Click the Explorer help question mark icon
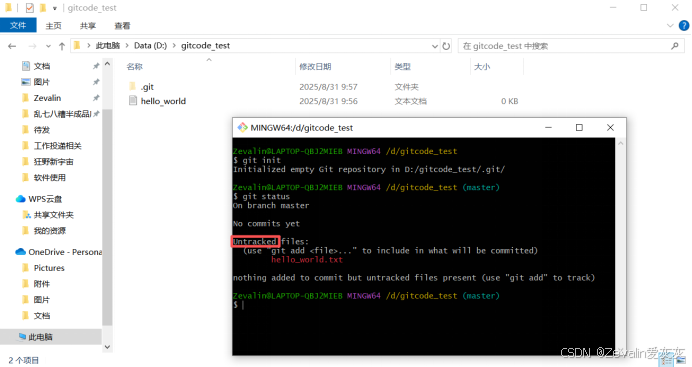Screen dimensions: 692x367 (684, 26)
